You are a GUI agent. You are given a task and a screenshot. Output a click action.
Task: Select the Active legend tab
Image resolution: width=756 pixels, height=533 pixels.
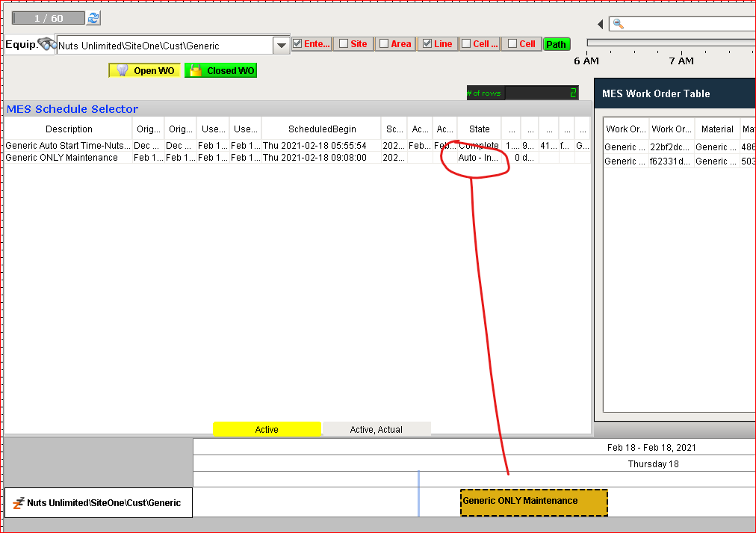tap(267, 429)
